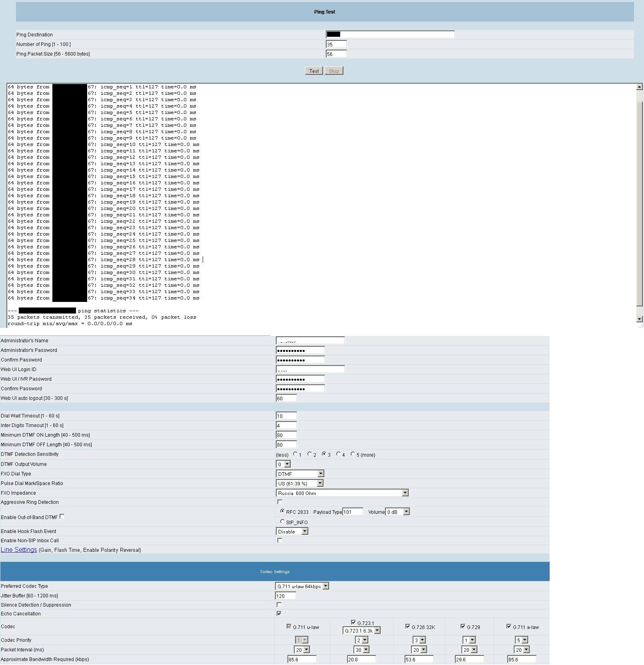Select DTMF Detection Sensitivity level 5
The image size is (644, 665).
(353, 454)
